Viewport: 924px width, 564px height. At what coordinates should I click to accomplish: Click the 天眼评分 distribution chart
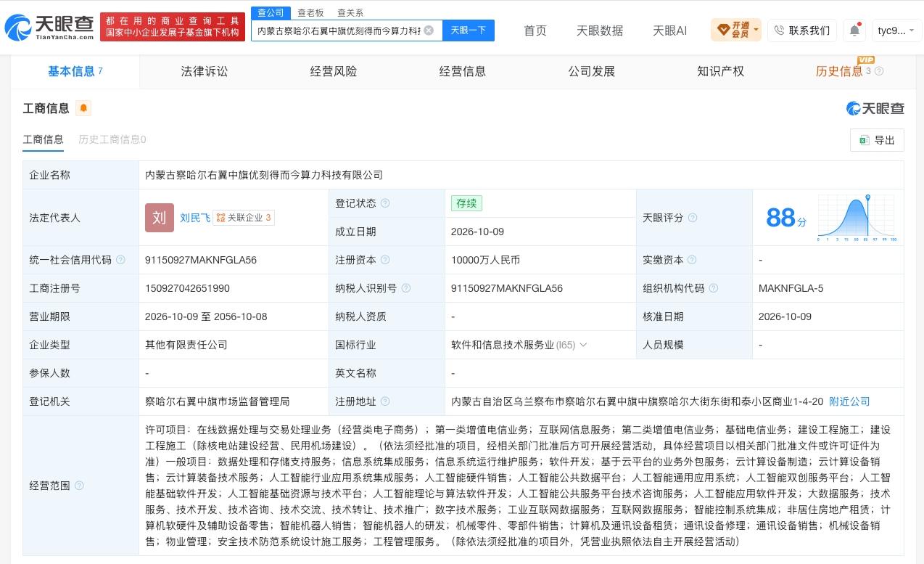point(857,218)
